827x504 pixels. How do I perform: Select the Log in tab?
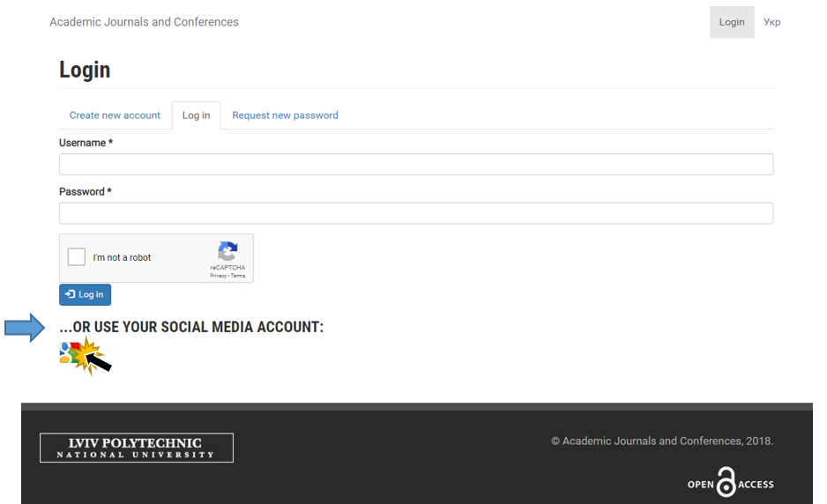(197, 115)
